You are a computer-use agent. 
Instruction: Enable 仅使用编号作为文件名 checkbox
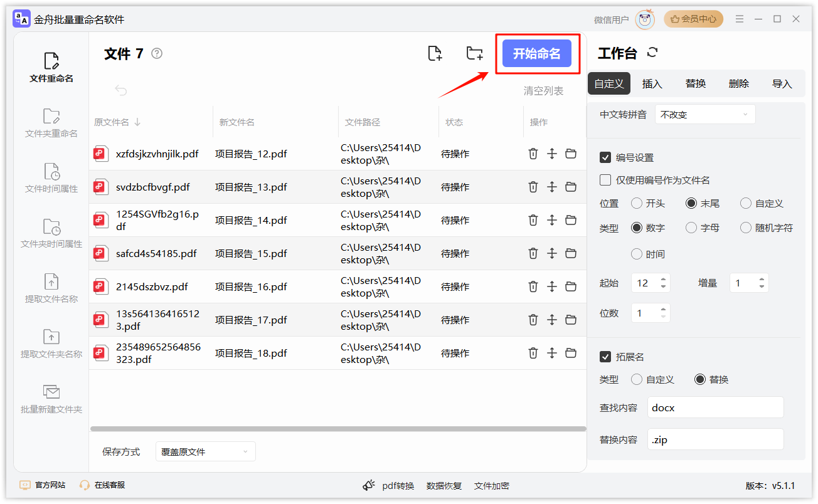(605, 180)
